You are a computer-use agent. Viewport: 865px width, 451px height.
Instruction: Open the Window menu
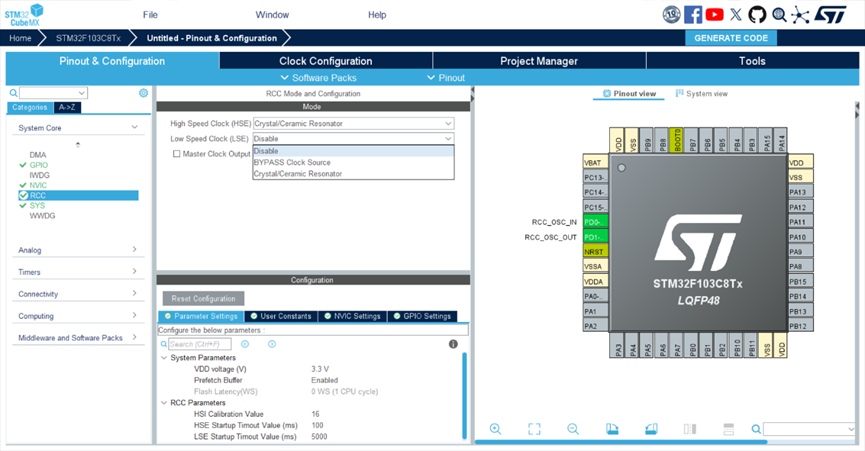(x=272, y=15)
